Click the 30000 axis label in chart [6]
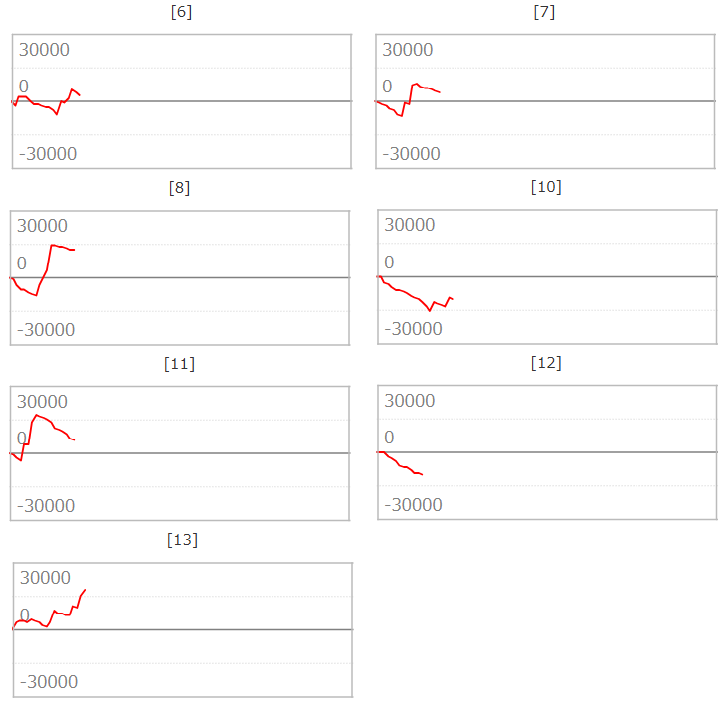Viewport: 728px width, 702px height. tap(44, 50)
